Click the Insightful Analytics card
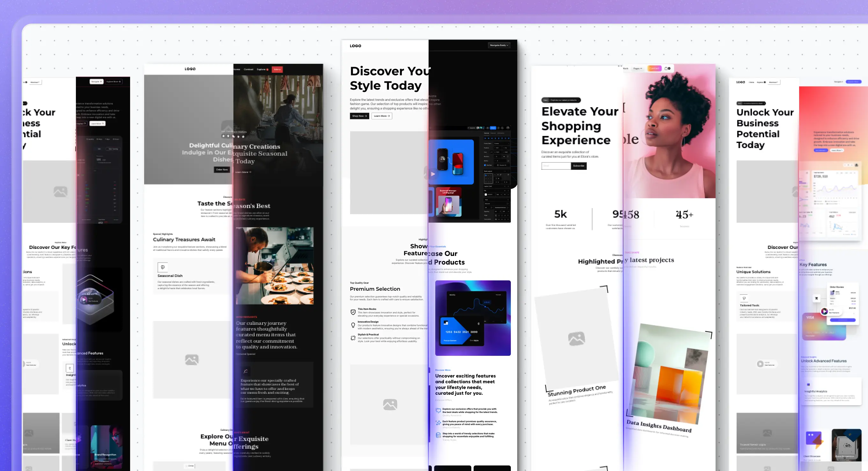 (831, 391)
